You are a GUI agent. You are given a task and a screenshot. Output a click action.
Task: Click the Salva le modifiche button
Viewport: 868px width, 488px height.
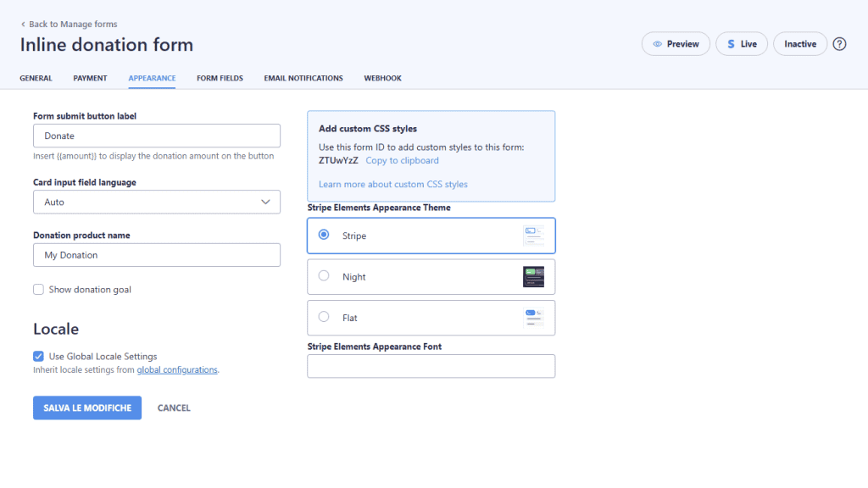[x=87, y=408]
